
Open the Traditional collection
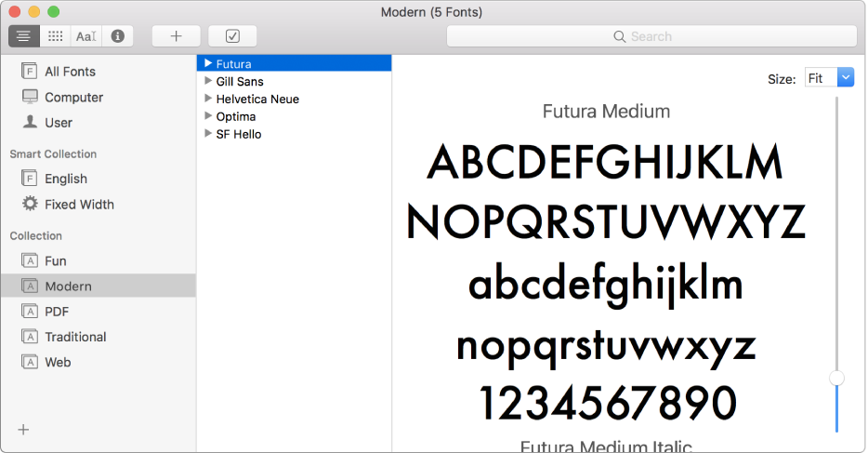pos(98,337)
